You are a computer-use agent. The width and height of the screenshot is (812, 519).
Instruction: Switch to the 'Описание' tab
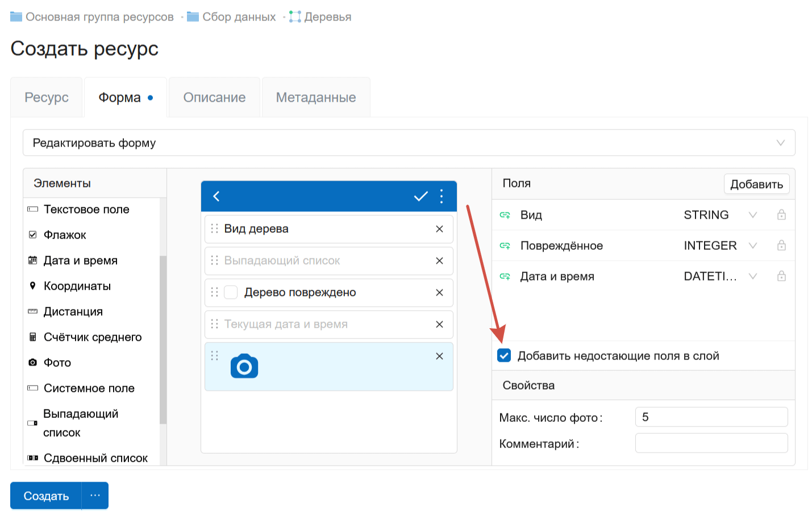pyautogui.click(x=214, y=98)
